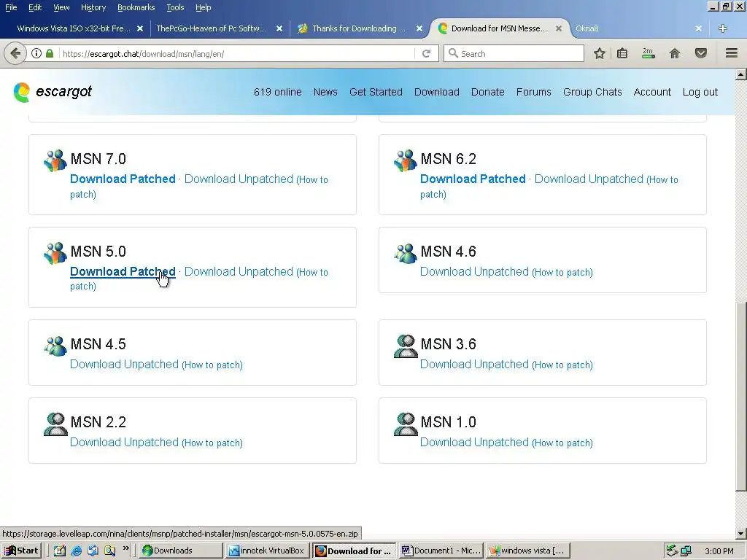
Task: Click the MSN 2.2 grey person icon
Action: [55, 424]
